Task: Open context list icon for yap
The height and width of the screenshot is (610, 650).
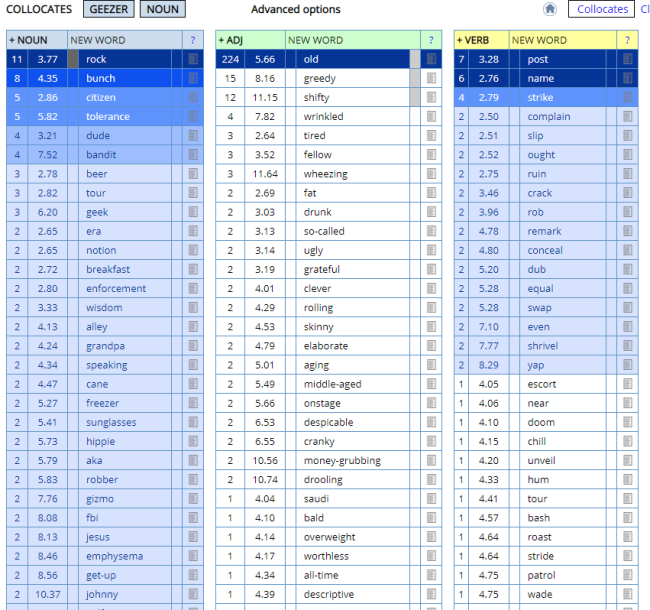Action: click(x=628, y=365)
